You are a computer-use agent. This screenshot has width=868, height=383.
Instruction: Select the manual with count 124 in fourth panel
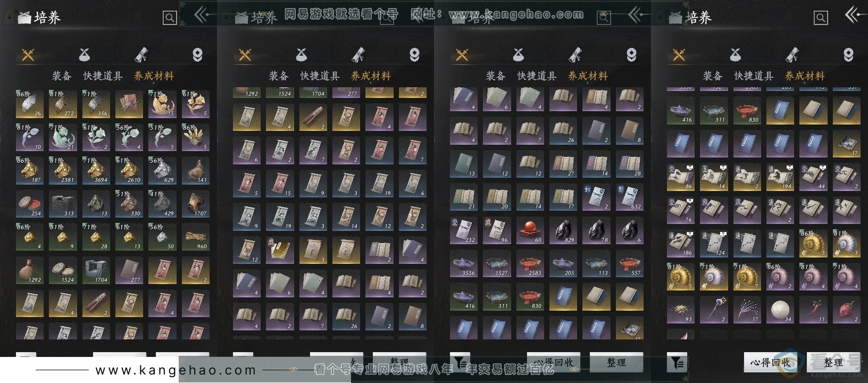coord(713,244)
